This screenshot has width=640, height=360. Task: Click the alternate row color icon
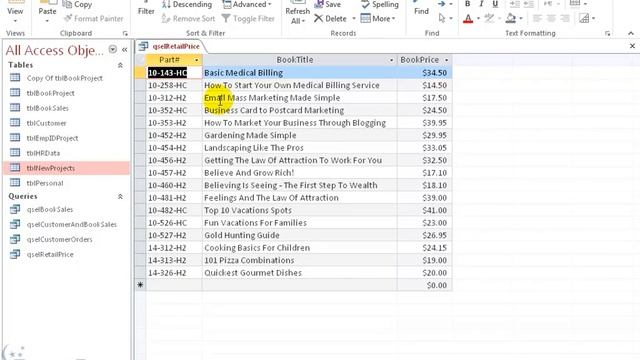click(584, 18)
